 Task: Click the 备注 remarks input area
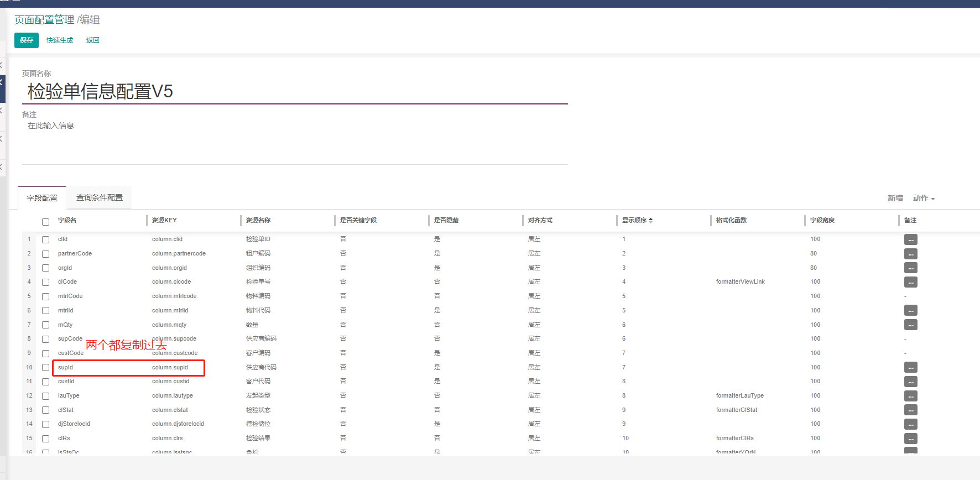(x=295, y=141)
